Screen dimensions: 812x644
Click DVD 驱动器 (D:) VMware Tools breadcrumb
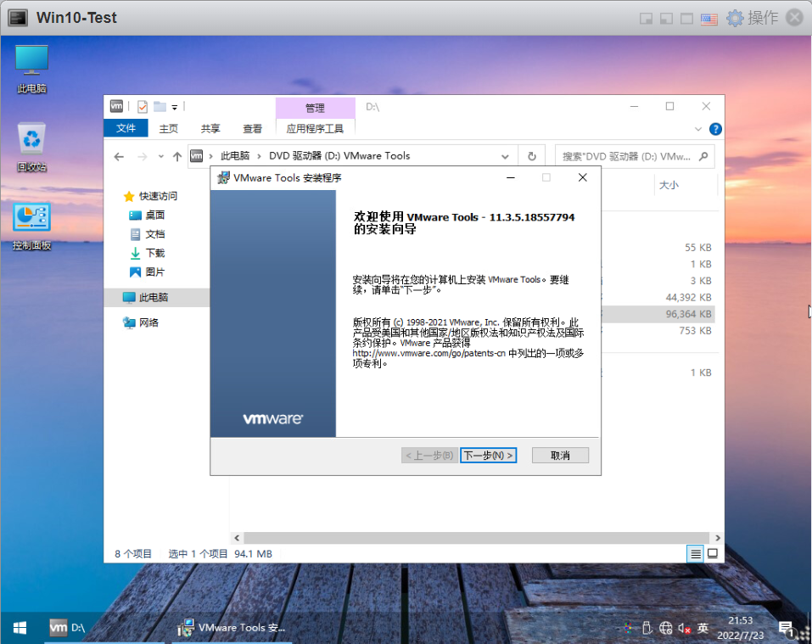339,156
